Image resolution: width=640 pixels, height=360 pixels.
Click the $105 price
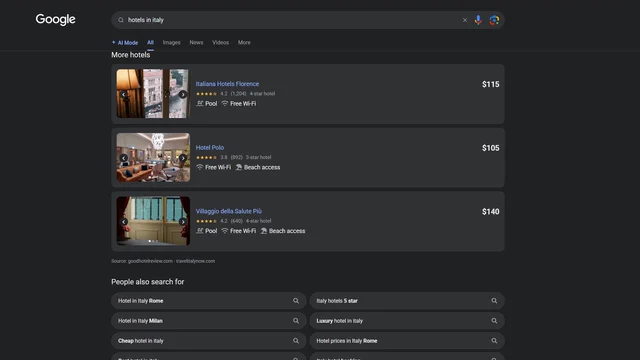[x=491, y=148]
